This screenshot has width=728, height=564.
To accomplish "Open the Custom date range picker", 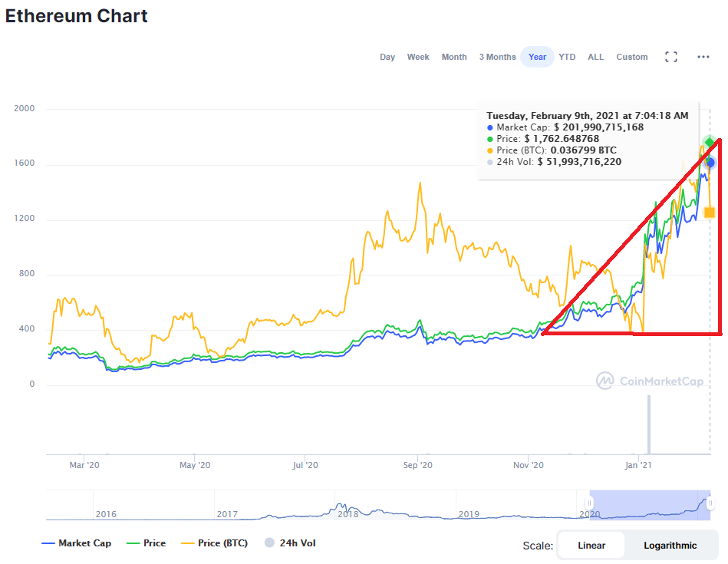I will point(632,57).
